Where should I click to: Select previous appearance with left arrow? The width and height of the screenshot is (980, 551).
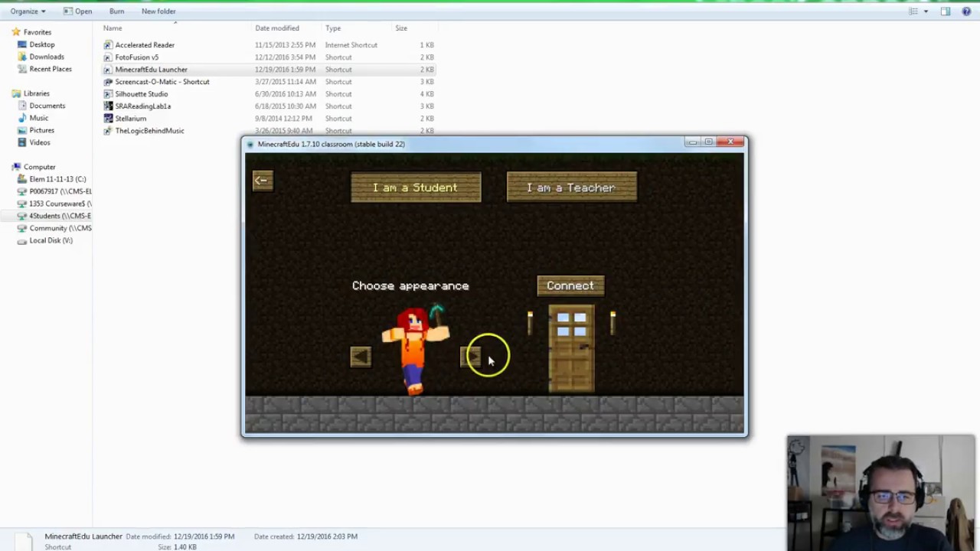pos(361,357)
